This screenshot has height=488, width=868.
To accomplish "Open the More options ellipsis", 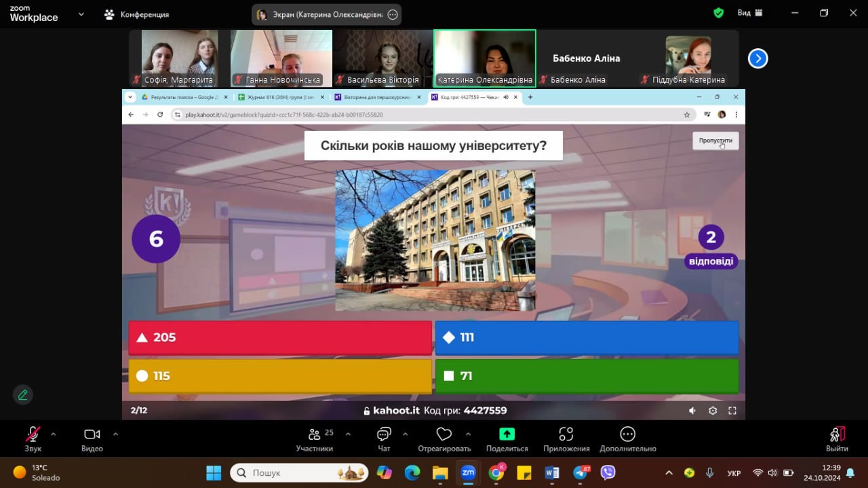I will pyautogui.click(x=627, y=440).
